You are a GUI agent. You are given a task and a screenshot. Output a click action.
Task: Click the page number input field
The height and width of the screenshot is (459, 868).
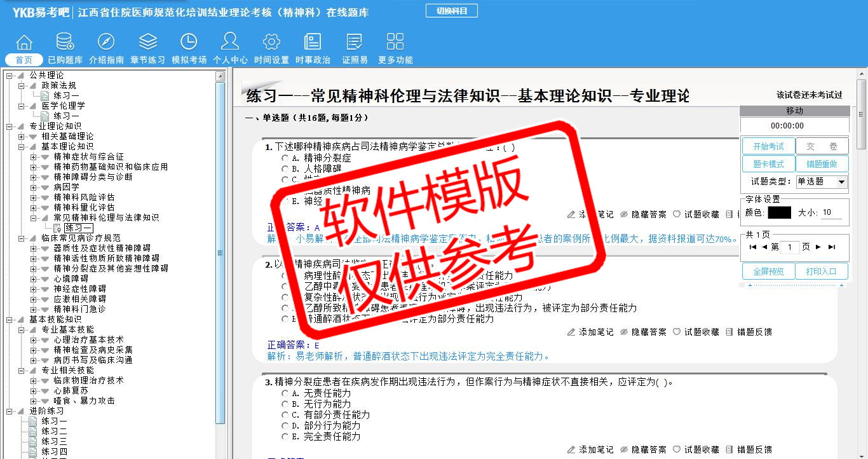pyautogui.click(x=789, y=247)
